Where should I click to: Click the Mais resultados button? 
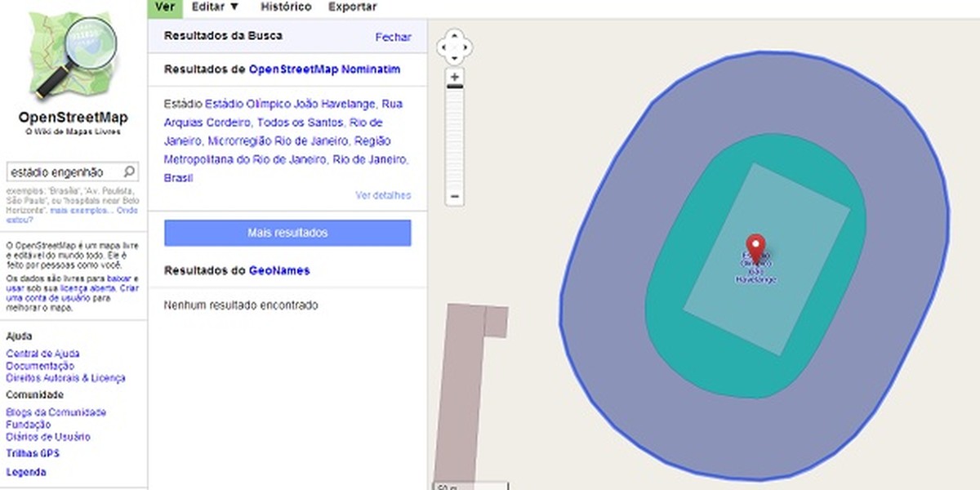click(x=287, y=233)
